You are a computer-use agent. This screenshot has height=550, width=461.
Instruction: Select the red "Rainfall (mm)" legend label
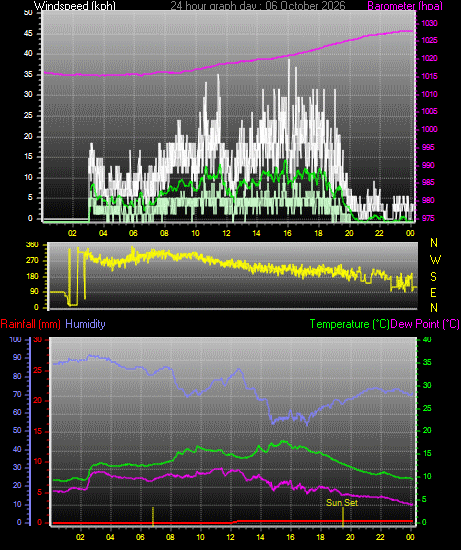coord(31,324)
